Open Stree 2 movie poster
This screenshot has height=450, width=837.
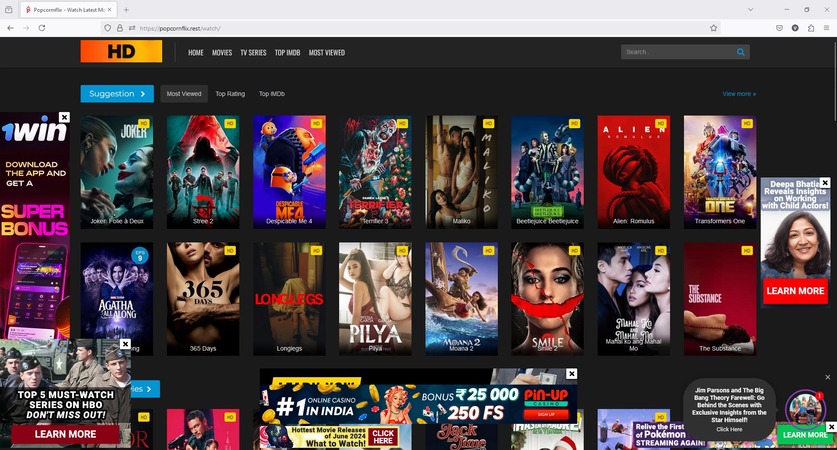click(x=203, y=172)
